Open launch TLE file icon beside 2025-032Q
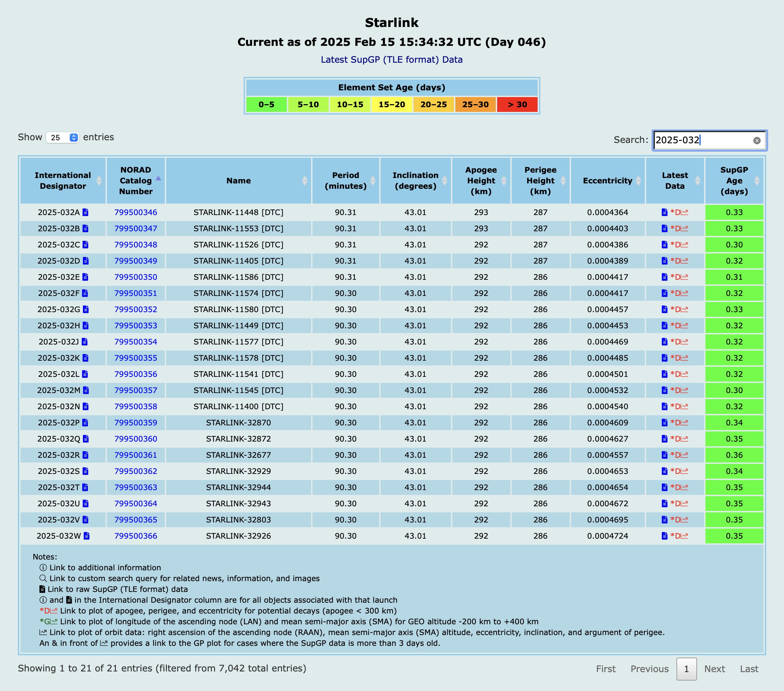784x691 pixels. click(86, 439)
